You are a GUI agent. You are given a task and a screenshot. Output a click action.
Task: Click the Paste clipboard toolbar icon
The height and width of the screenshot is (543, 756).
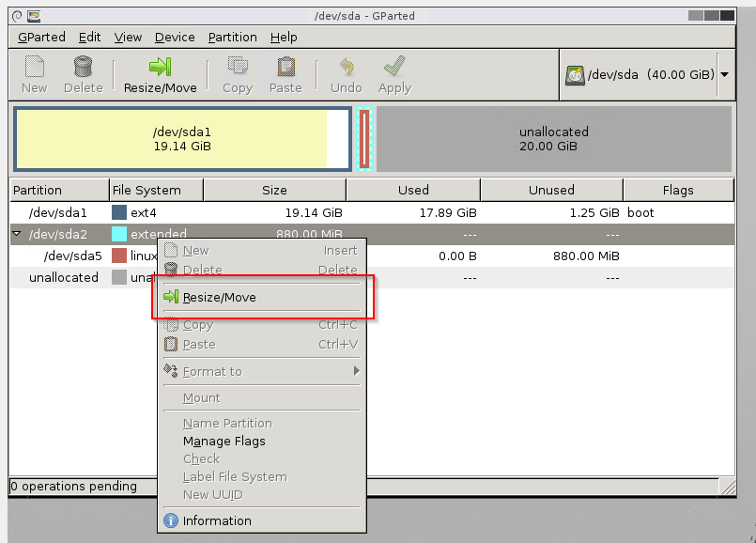[x=285, y=67]
